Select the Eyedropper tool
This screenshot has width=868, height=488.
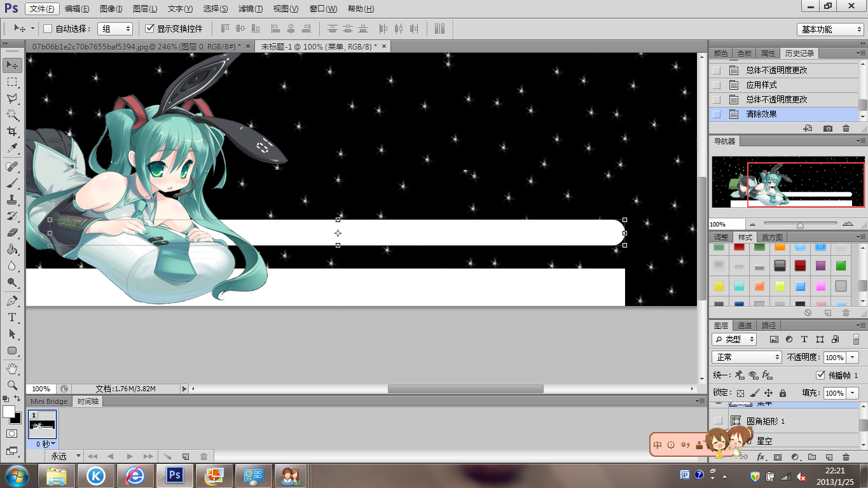click(12, 148)
